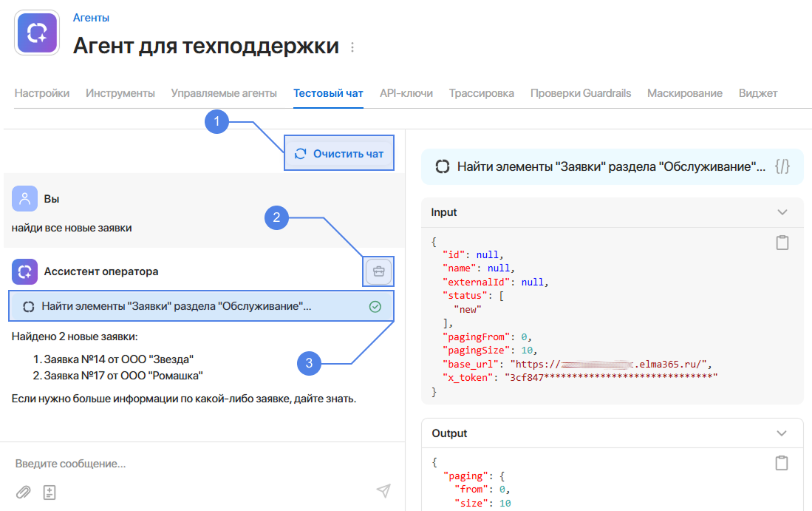Select the Агент для техподдержки page title
This screenshot has width=812, height=511.
tap(206, 46)
